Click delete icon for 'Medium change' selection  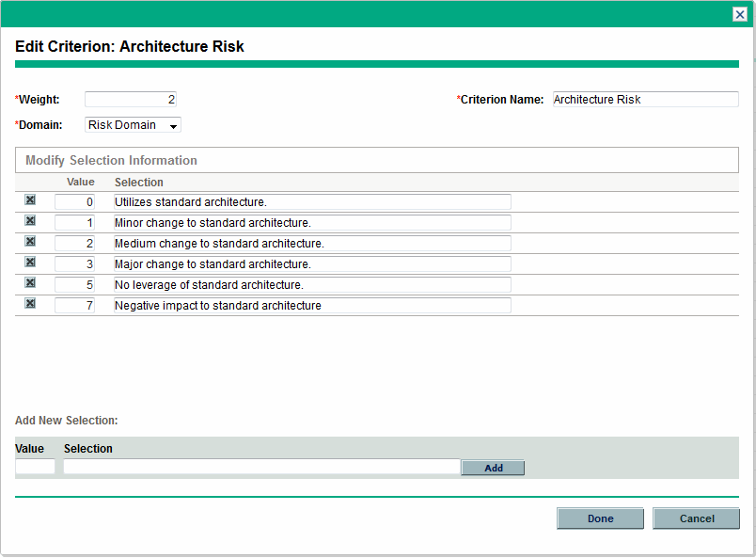tap(30, 242)
